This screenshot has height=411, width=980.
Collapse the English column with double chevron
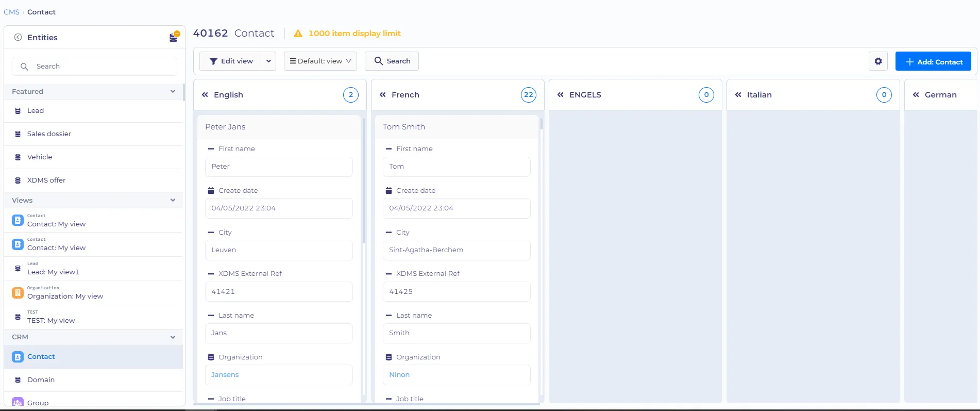[x=205, y=95]
